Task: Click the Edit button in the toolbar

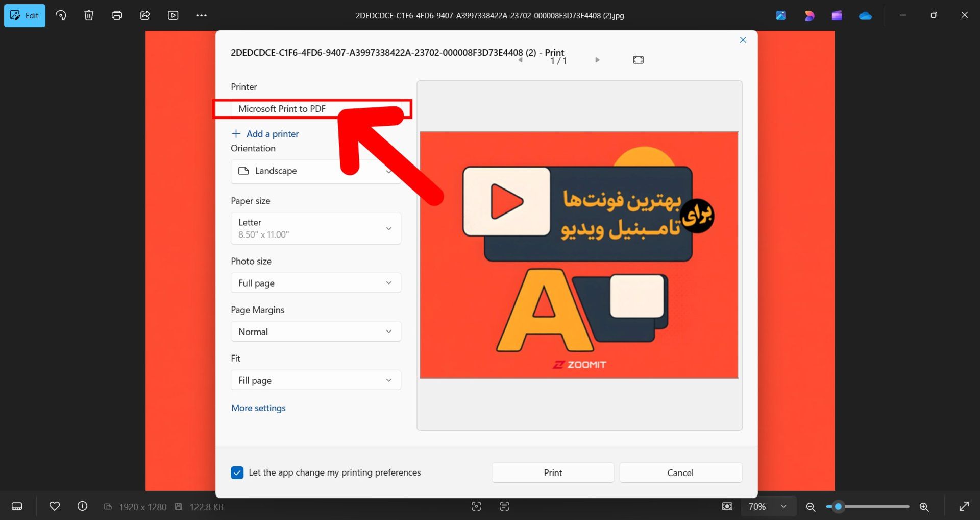Action: point(24,15)
